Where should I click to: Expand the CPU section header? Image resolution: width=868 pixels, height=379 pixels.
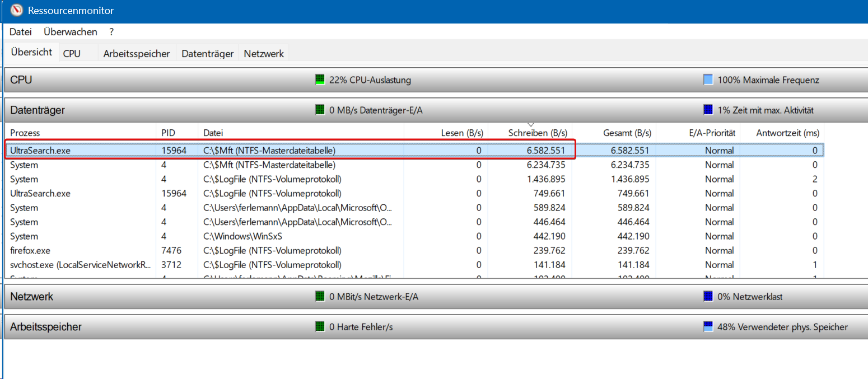[x=436, y=80]
